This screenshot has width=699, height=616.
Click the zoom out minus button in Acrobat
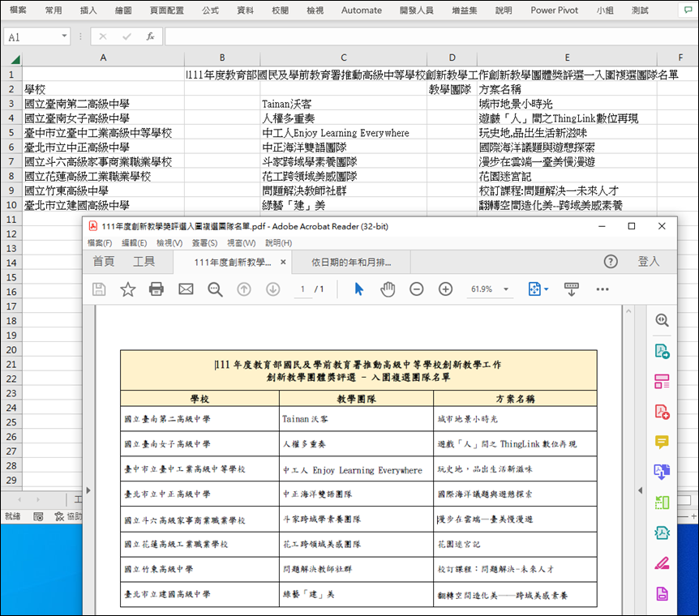(416, 289)
